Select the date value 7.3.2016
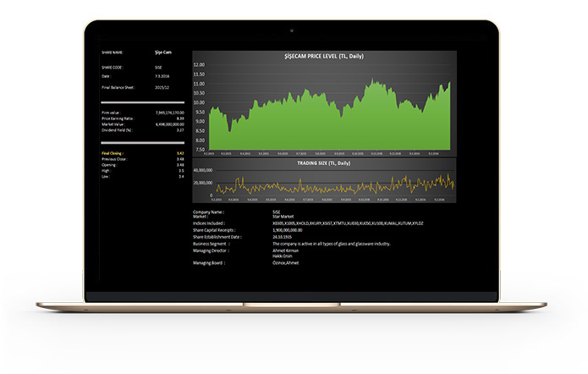The image size is (588, 374). pyautogui.click(x=162, y=76)
